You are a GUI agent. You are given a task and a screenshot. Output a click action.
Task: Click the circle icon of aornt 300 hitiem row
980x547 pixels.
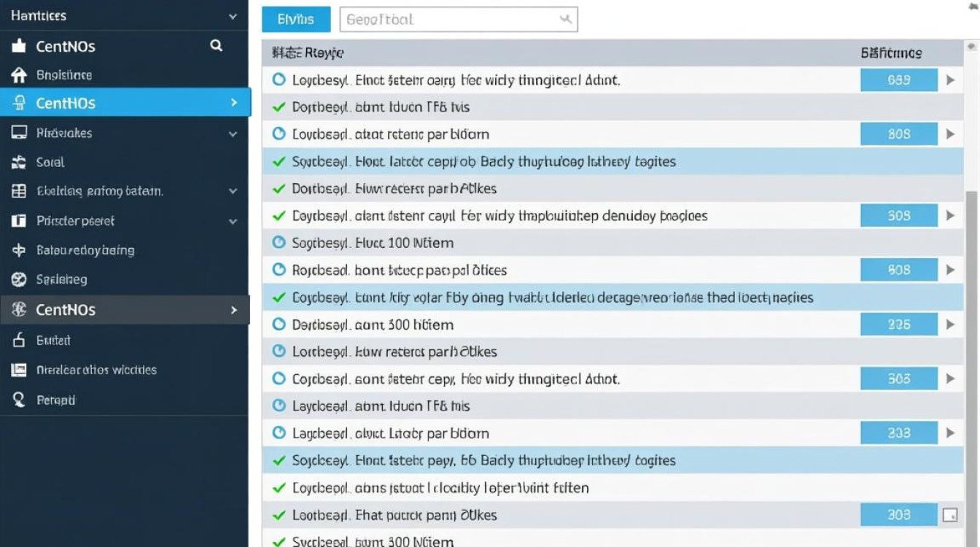[279, 325]
